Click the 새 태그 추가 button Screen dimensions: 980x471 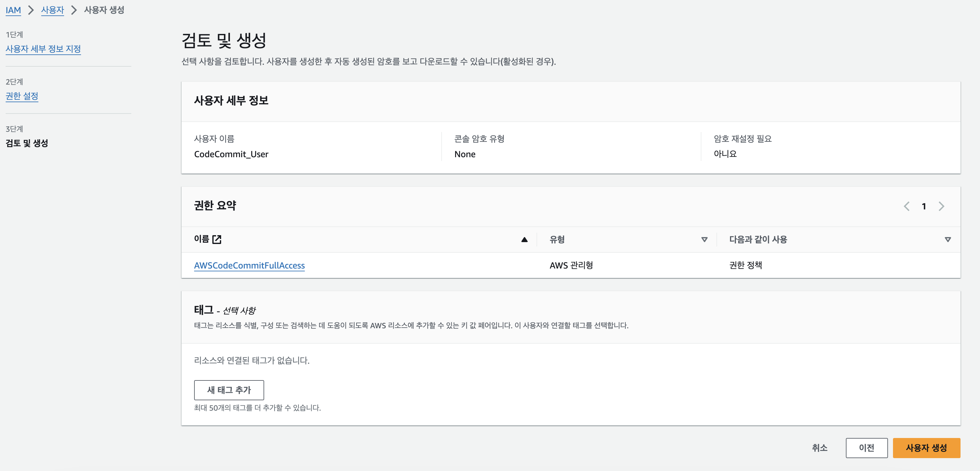click(x=229, y=390)
